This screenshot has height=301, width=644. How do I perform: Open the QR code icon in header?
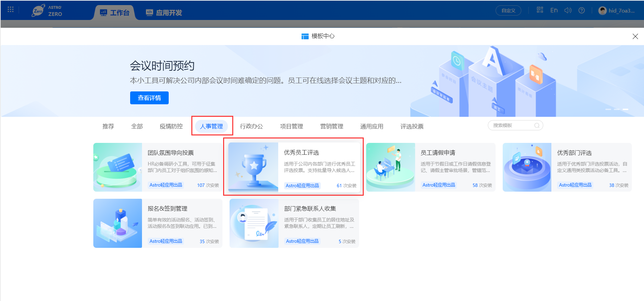click(540, 10)
